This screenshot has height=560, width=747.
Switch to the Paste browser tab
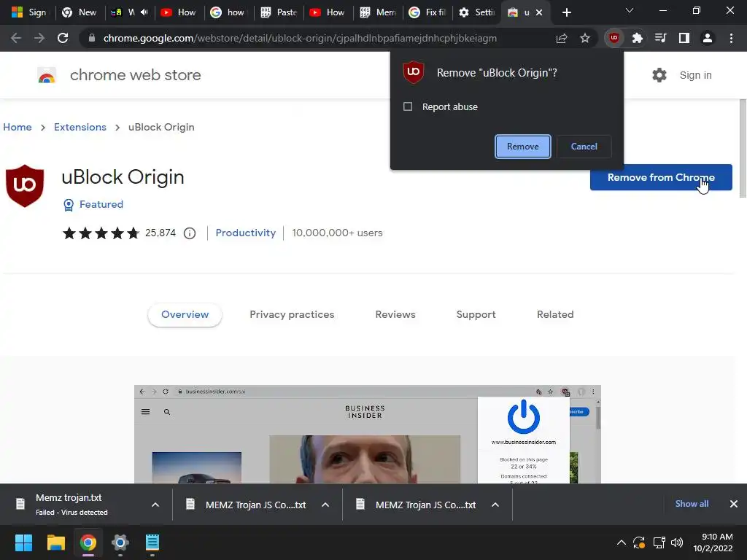tap(279, 12)
